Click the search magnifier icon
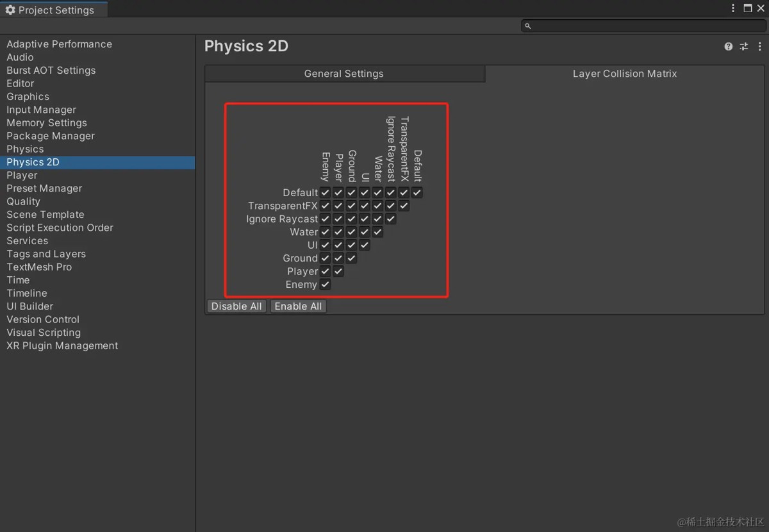 (528, 26)
